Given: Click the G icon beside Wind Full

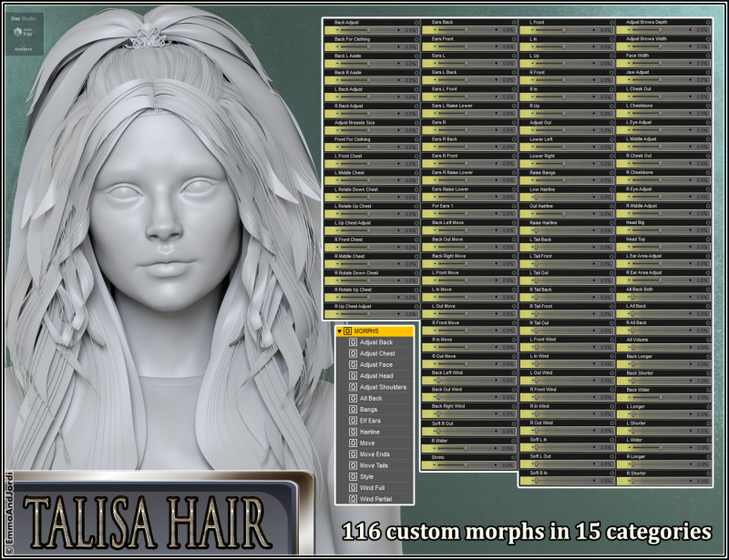Looking at the screenshot, I should 354,488.
